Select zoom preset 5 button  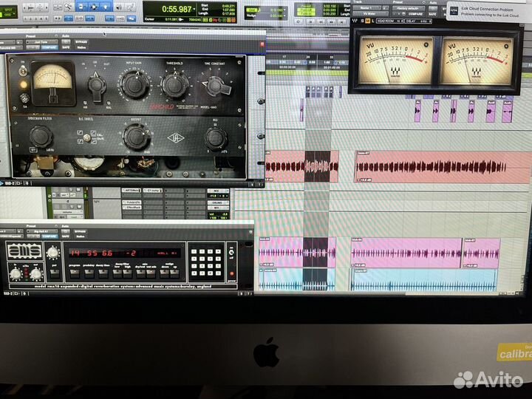click(47, 18)
